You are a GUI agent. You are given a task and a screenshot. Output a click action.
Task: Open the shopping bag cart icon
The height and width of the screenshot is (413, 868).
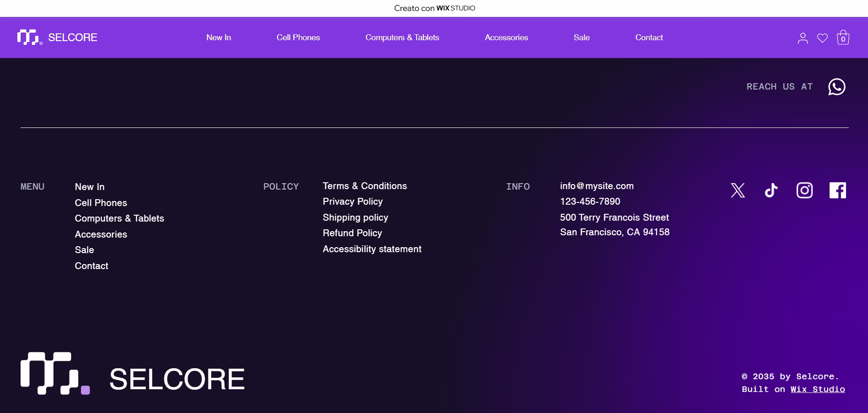tap(843, 37)
